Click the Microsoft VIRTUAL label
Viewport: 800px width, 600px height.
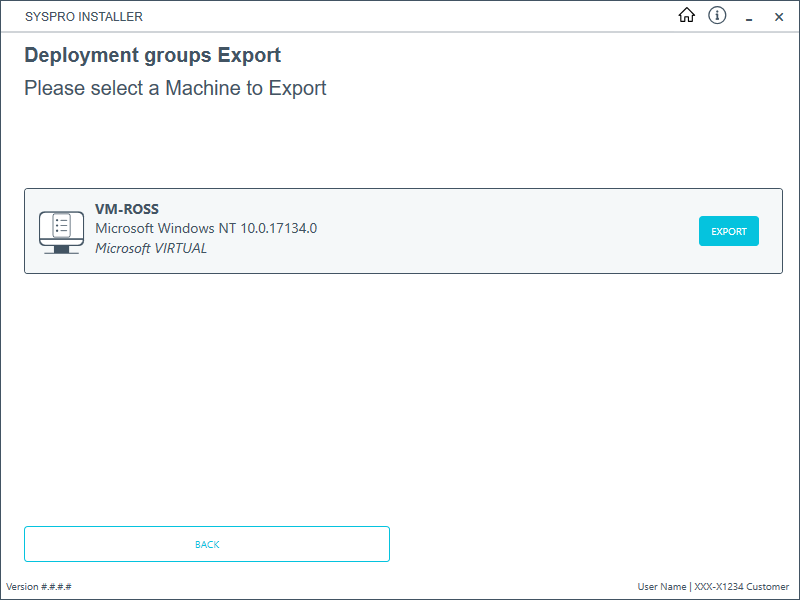[x=151, y=248]
